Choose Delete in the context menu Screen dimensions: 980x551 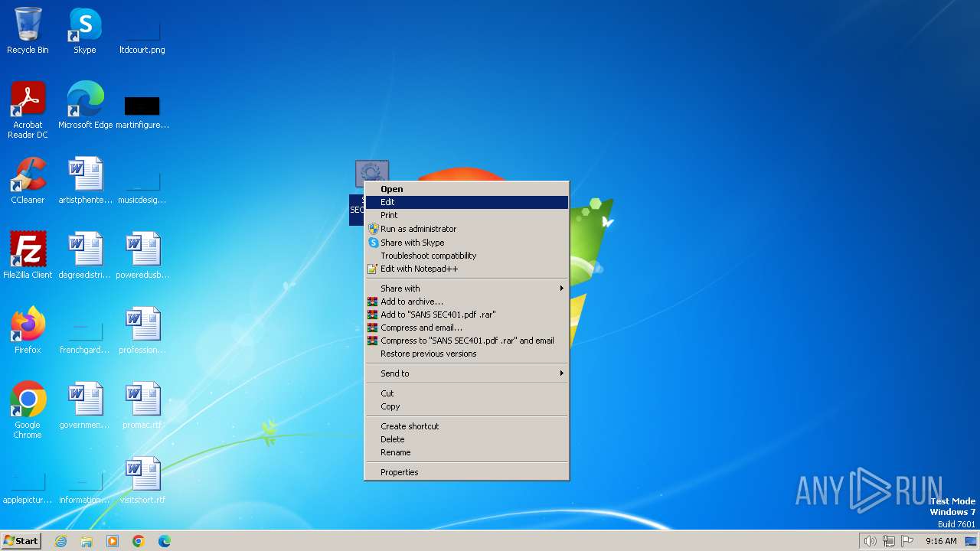(467, 439)
